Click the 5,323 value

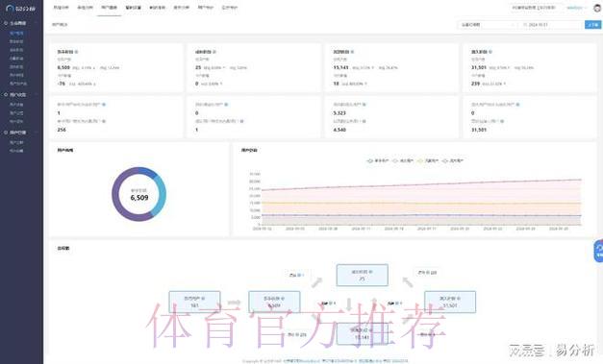(339, 113)
